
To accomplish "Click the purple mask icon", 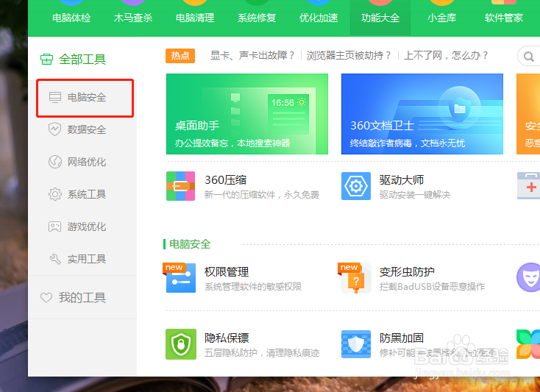I will (529, 277).
